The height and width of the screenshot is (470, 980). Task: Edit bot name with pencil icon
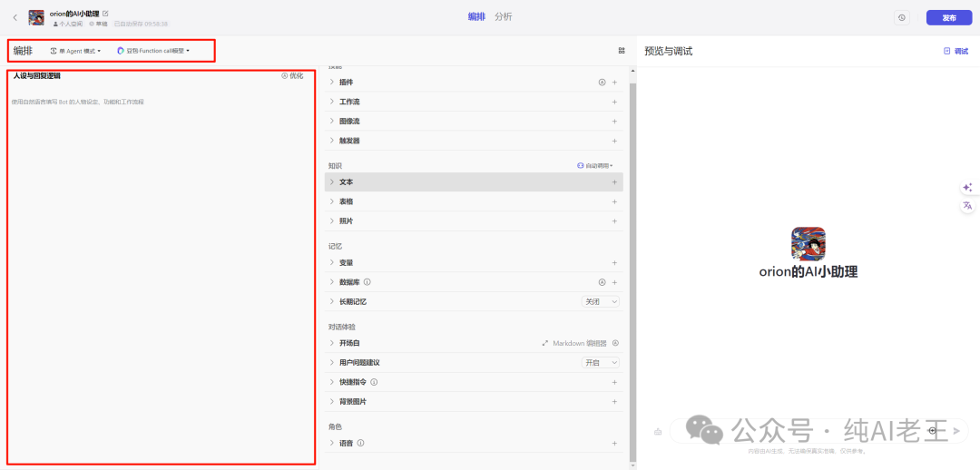[x=105, y=13]
